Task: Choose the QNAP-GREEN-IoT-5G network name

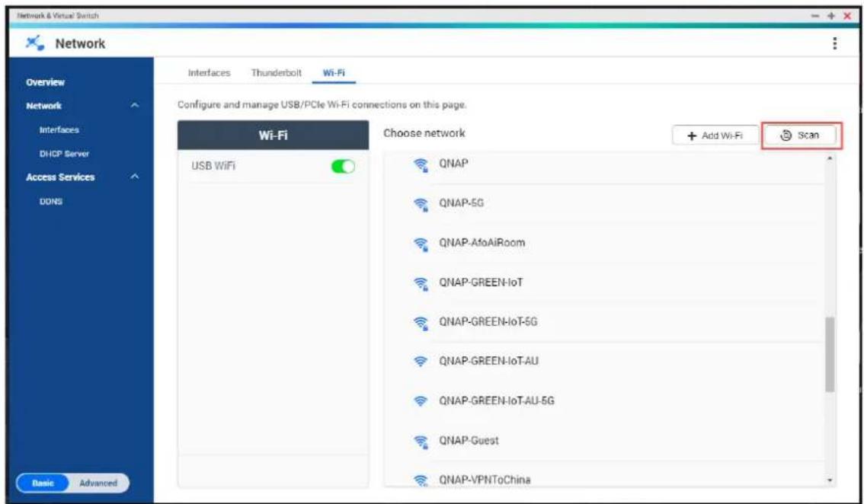Action: 488,322
